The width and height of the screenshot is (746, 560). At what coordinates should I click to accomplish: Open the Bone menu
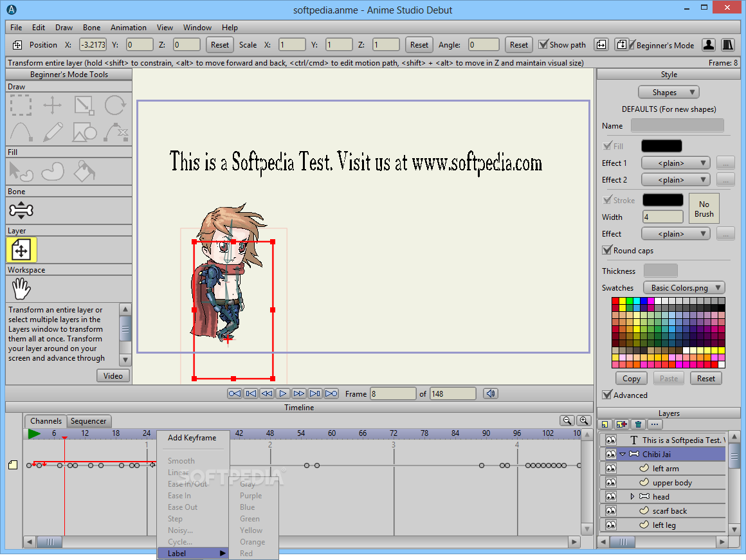(91, 28)
